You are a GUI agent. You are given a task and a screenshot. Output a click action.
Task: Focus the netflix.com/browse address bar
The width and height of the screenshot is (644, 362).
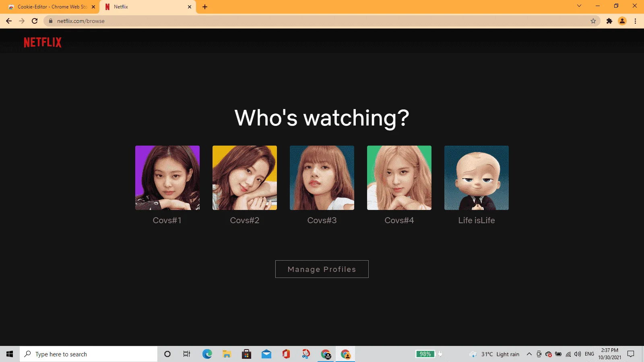click(x=322, y=21)
